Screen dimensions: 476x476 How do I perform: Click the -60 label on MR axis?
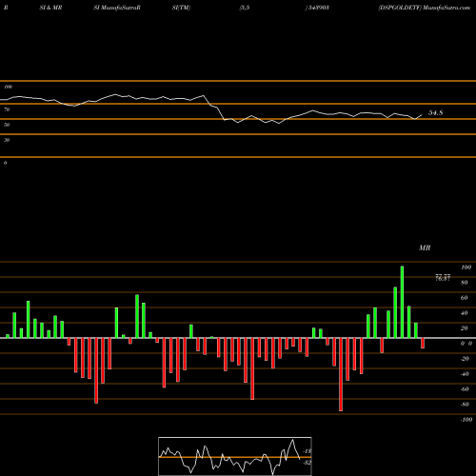465,389
